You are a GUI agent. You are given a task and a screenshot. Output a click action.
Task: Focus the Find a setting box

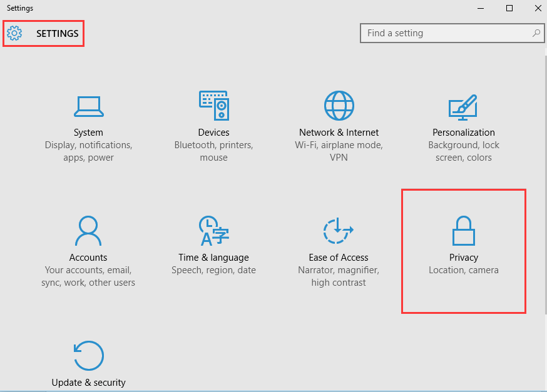point(452,33)
